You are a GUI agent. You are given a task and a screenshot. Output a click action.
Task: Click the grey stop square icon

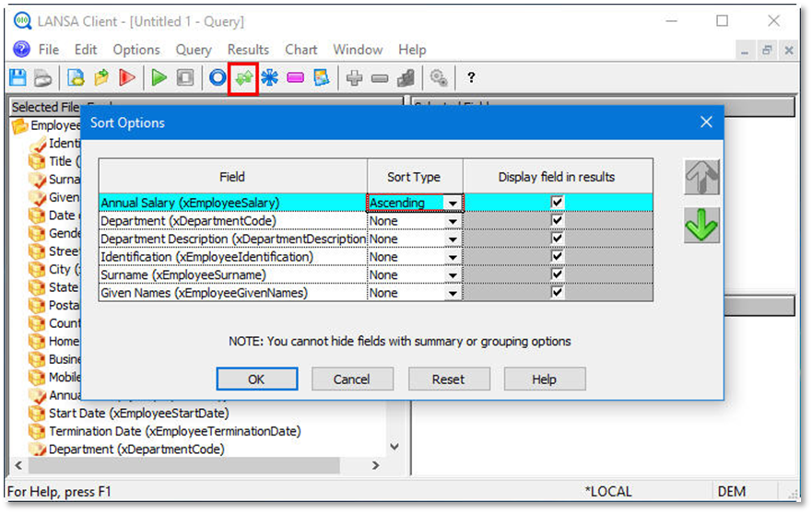185,78
